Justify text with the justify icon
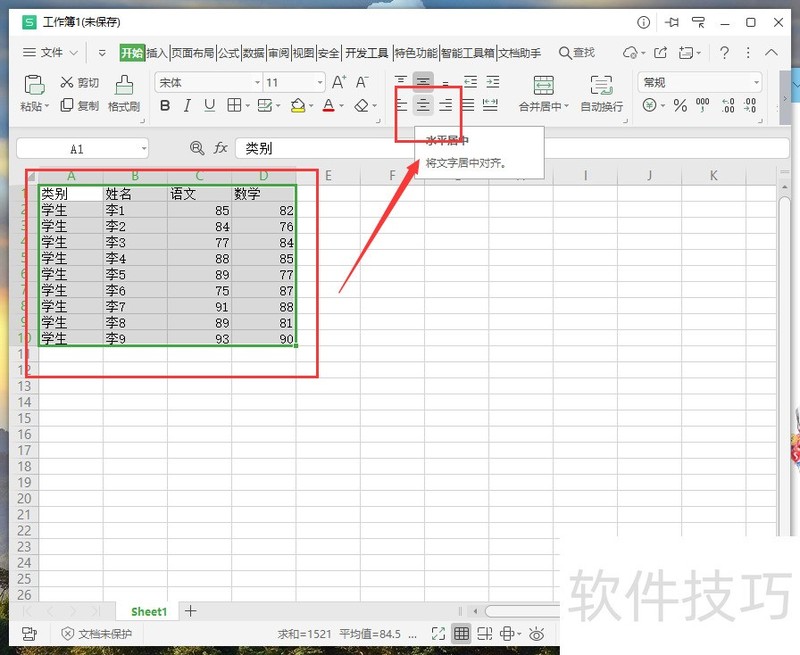Screen dimensions: 800x655 [x=468, y=106]
